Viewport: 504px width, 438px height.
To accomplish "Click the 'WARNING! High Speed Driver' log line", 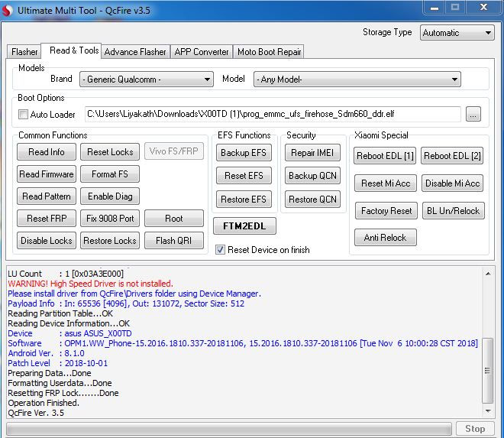I will coord(90,284).
